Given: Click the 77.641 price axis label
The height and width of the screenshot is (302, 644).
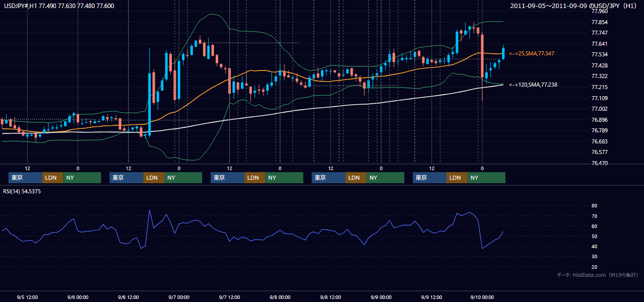Looking at the screenshot, I should 599,44.
